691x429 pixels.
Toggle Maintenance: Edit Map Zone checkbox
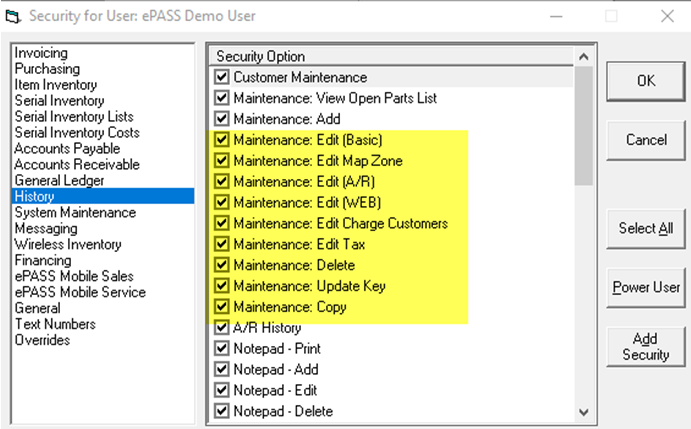click(221, 160)
